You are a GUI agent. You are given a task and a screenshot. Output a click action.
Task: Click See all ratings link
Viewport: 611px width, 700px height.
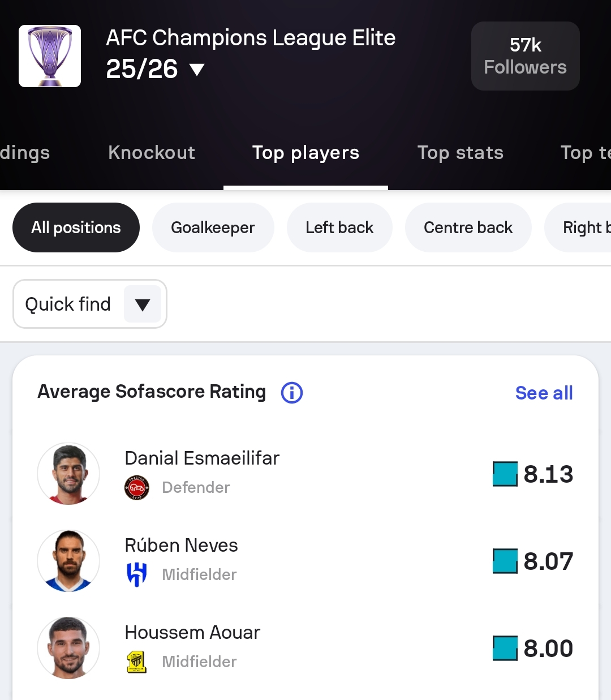(544, 393)
